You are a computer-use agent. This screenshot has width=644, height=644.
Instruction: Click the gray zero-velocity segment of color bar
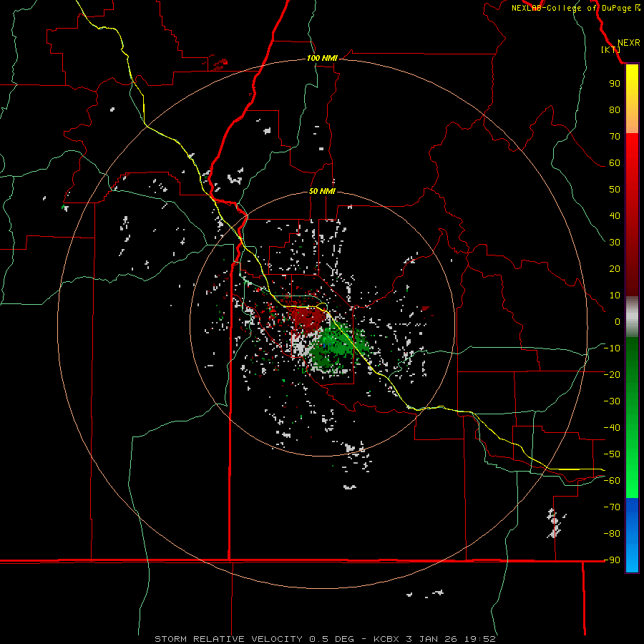pyautogui.click(x=632, y=317)
